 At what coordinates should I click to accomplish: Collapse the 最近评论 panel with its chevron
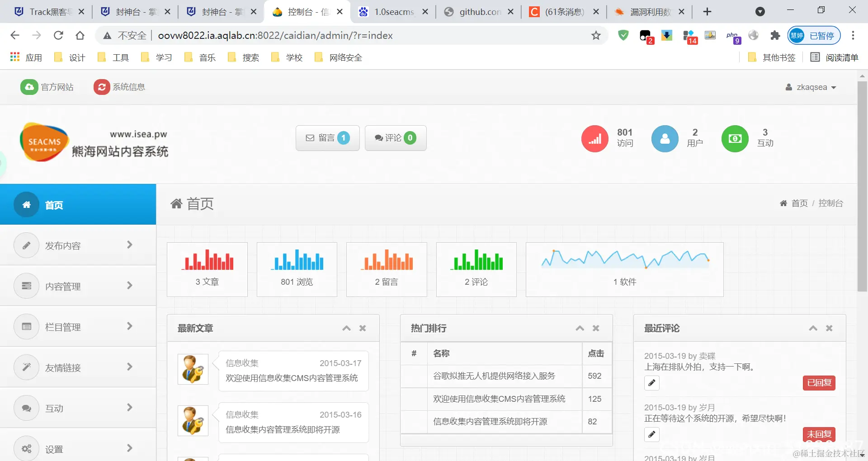pos(813,328)
